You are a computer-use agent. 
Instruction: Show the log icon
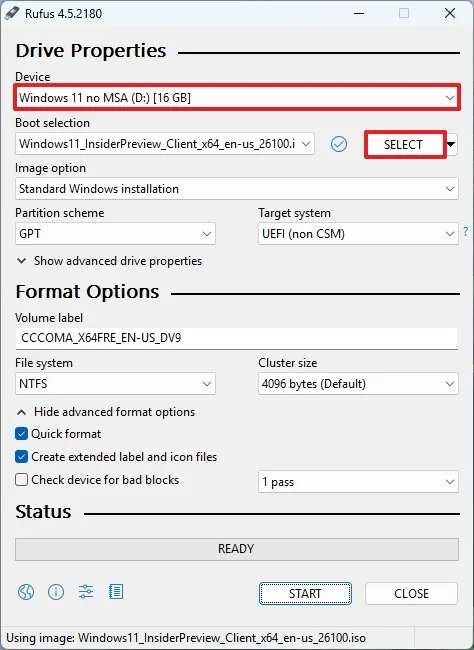116,592
